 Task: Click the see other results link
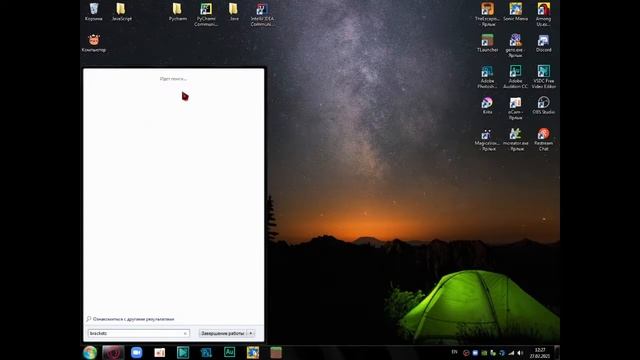pos(130,319)
